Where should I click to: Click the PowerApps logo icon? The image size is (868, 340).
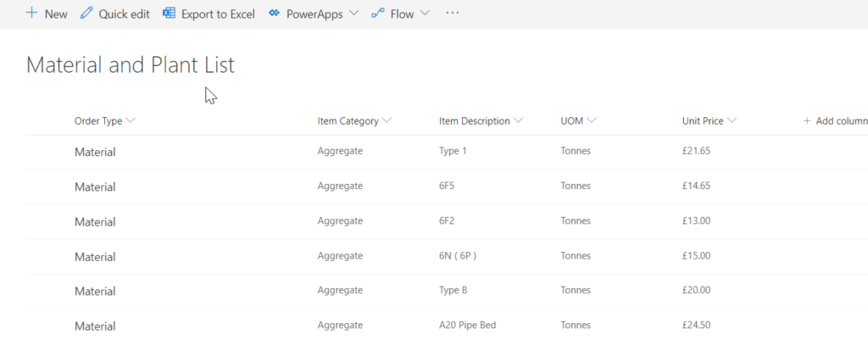pyautogui.click(x=274, y=14)
